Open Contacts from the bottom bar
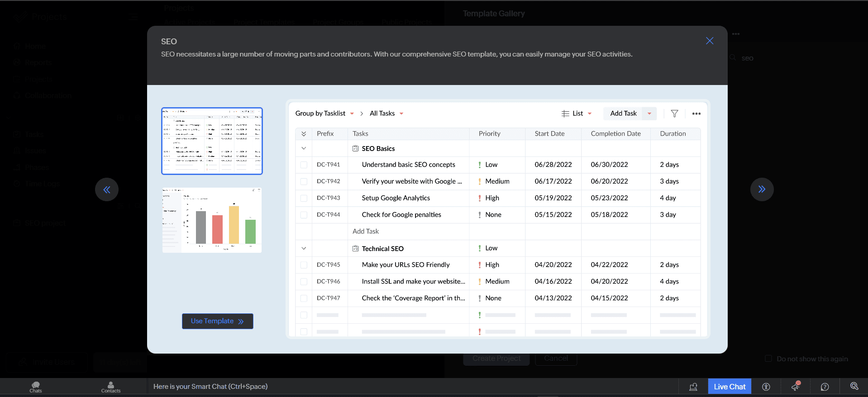The width and height of the screenshot is (868, 397). pyautogui.click(x=111, y=387)
